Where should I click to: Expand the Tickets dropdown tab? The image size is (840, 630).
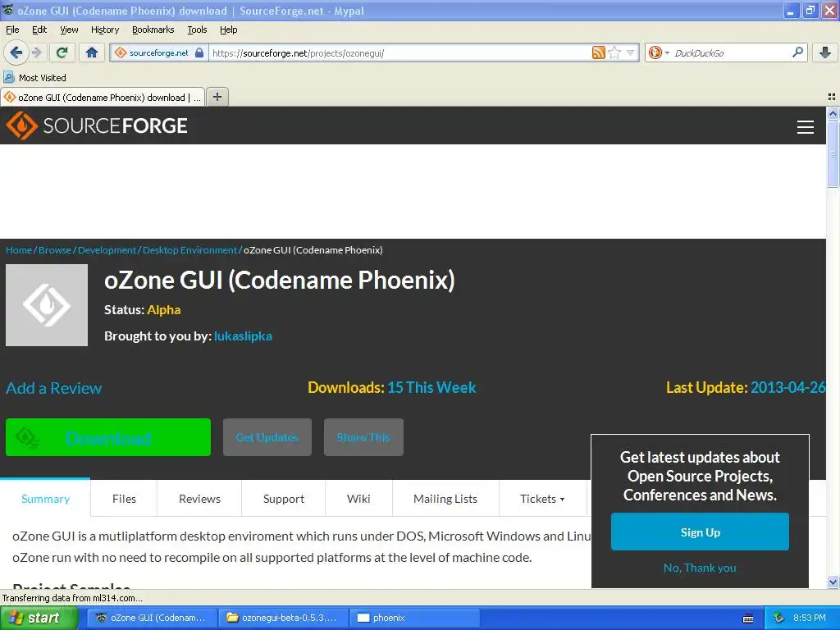click(542, 499)
